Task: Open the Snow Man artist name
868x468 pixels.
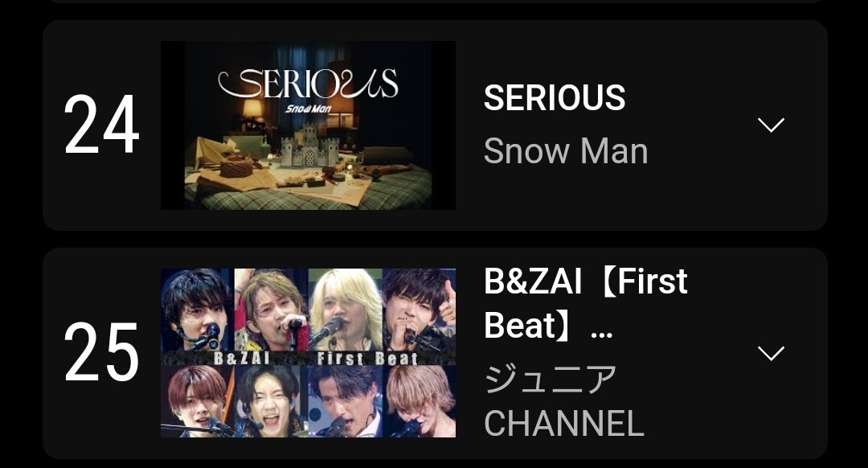Action: click(x=566, y=151)
